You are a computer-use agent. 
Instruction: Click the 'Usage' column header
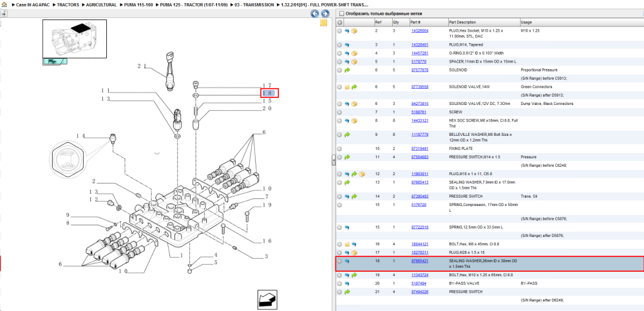coord(581,22)
